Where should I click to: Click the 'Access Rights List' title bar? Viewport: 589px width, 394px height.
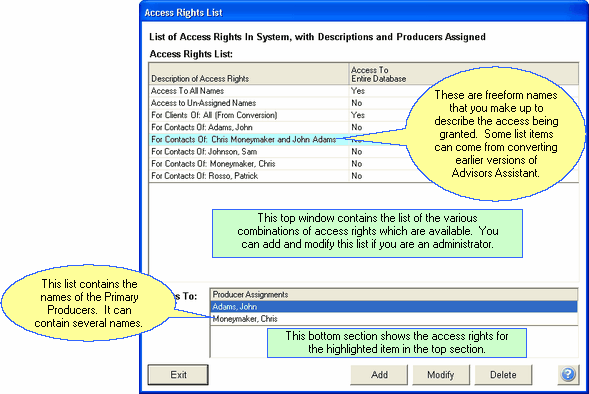click(x=363, y=12)
